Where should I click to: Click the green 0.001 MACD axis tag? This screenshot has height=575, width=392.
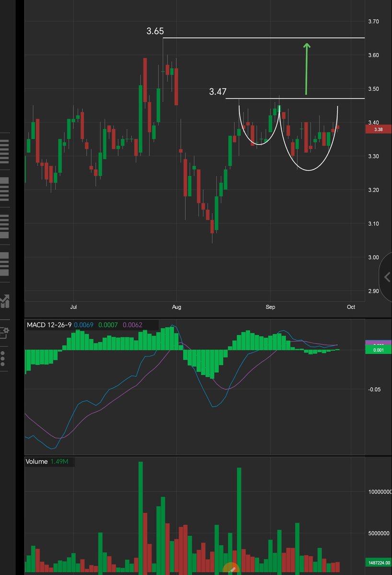coord(378,350)
